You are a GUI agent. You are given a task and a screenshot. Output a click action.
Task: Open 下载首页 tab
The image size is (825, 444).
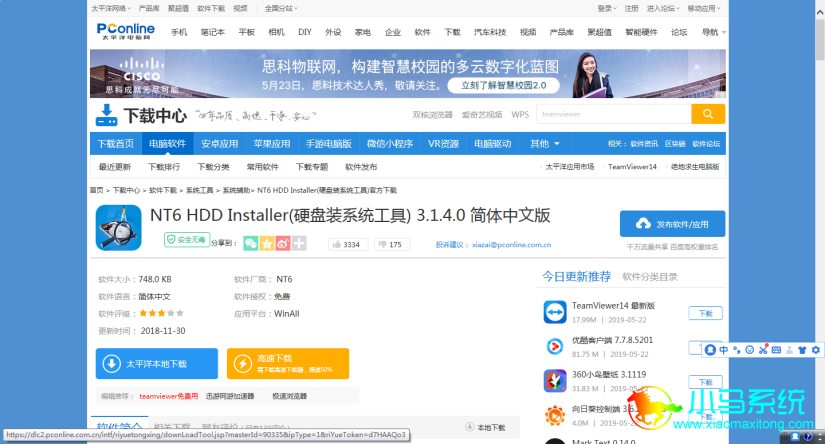(x=116, y=144)
